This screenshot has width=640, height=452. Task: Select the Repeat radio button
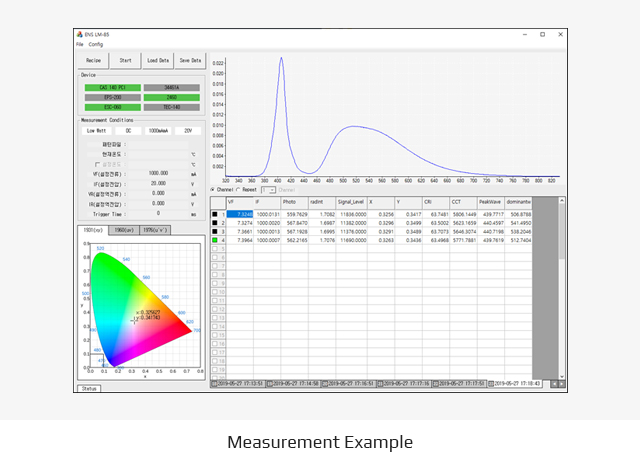[x=238, y=190]
